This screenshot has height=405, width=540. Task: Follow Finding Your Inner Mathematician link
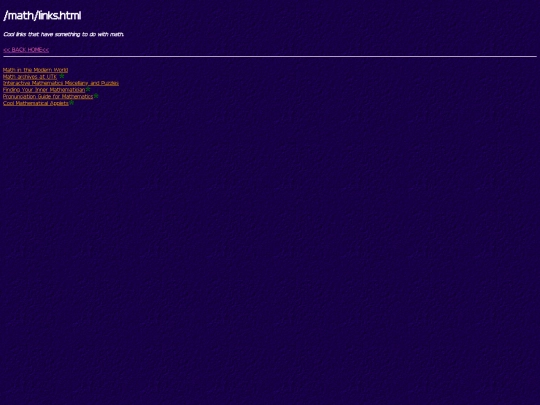point(44,90)
